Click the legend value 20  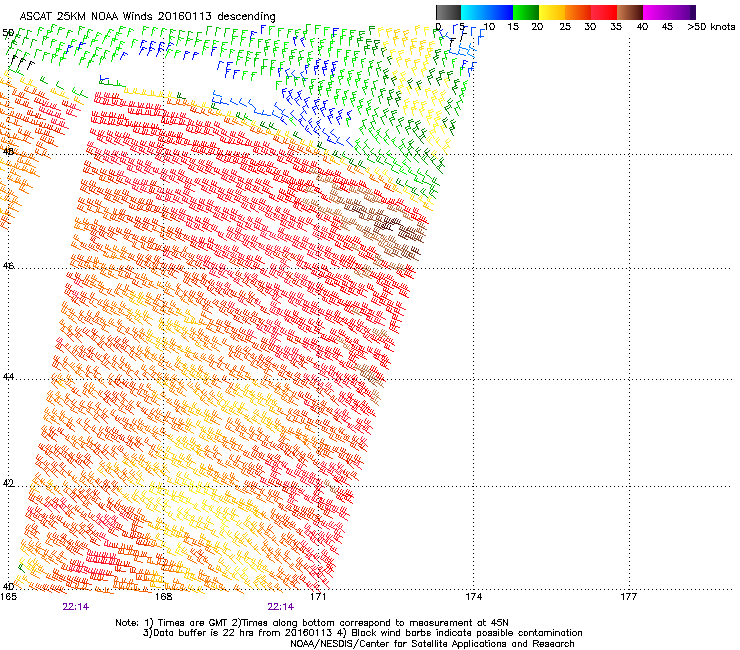538,27
